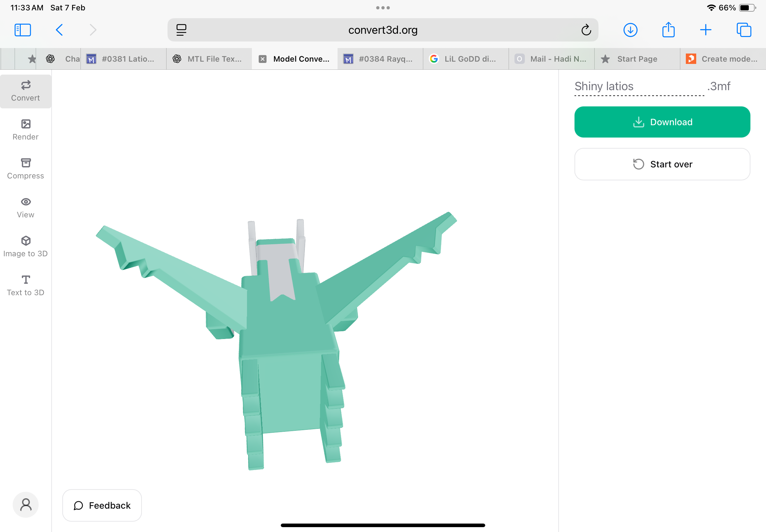Close the Model Conve... tab
The image size is (766, 532).
[263, 59]
